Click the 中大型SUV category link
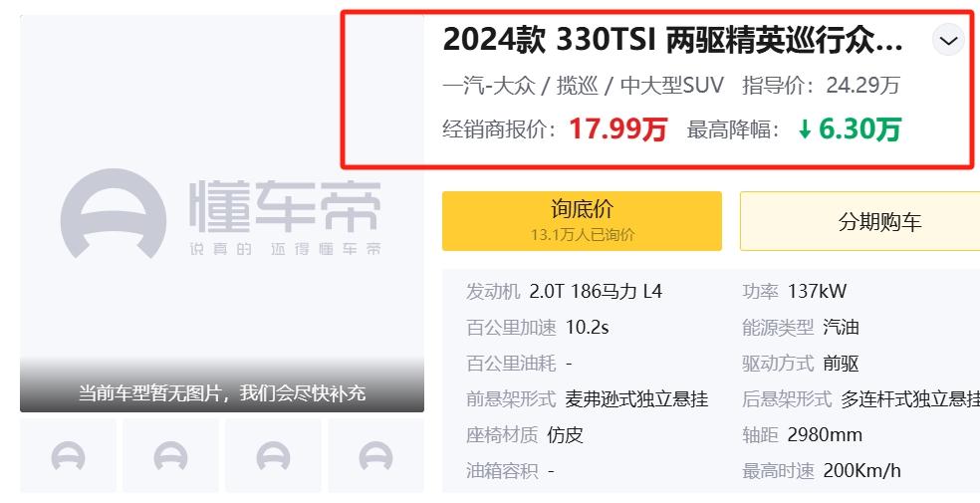 coord(672,85)
